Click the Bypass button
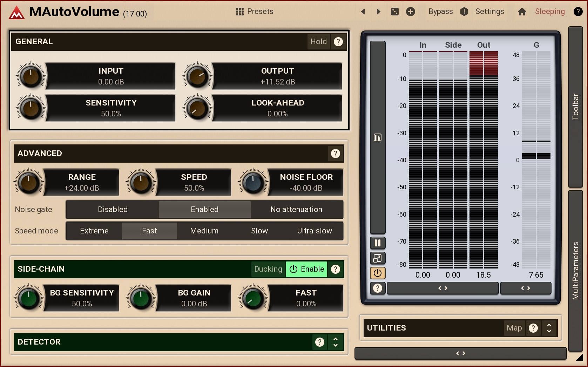588x367 pixels. (x=440, y=12)
